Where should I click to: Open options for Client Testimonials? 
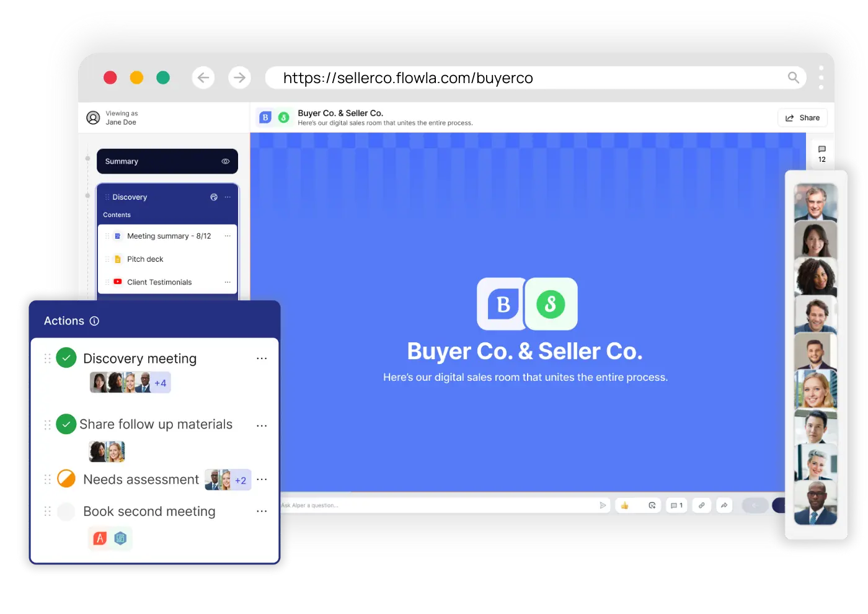[x=228, y=282]
